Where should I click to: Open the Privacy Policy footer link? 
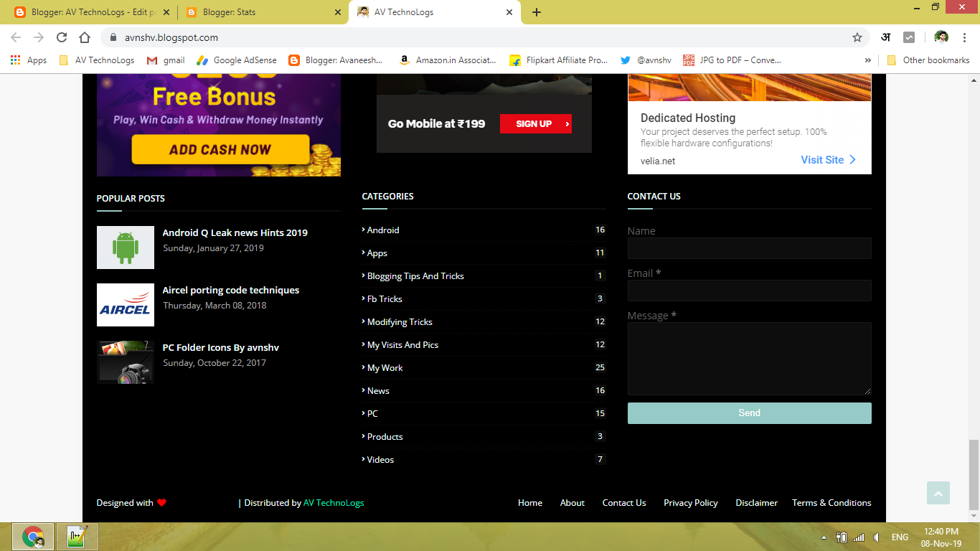tap(691, 503)
